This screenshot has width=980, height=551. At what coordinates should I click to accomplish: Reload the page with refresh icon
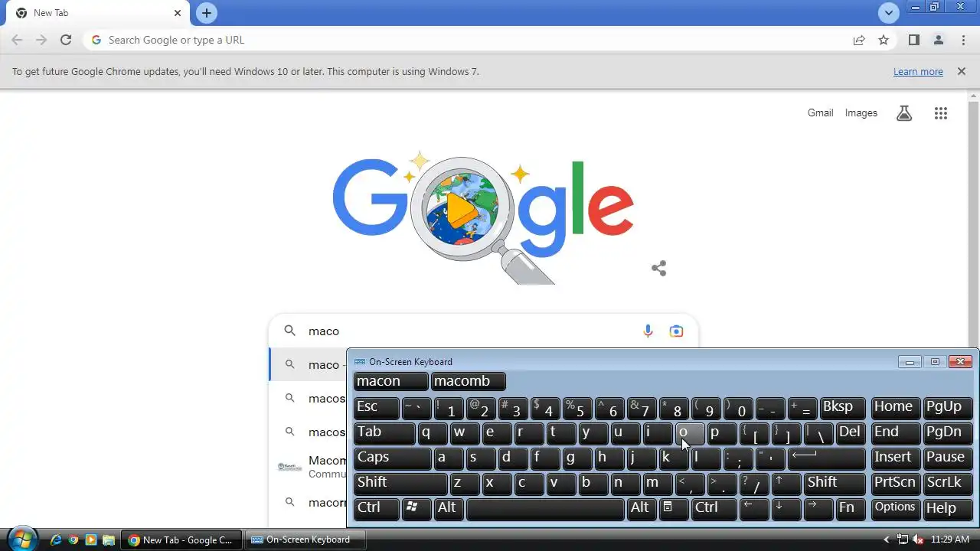coord(66,40)
